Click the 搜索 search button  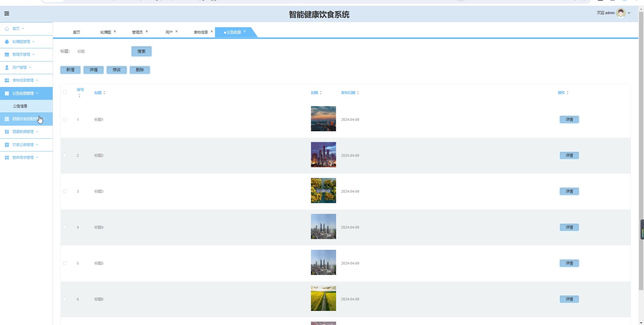(x=142, y=51)
